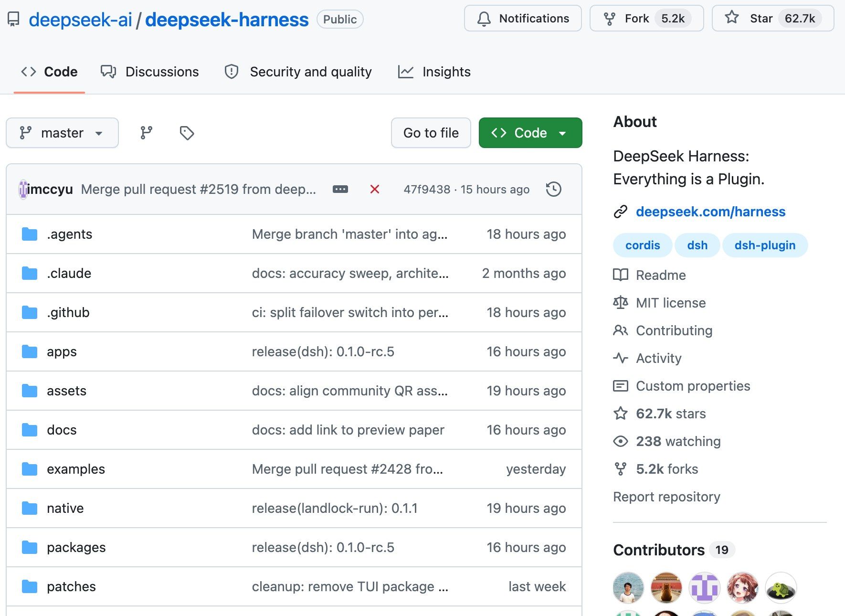Fork the repository
The height and width of the screenshot is (616, 845).
point(647,18)
